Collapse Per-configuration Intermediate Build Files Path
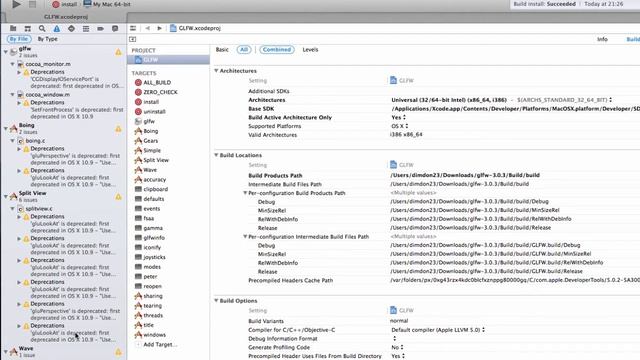Screen dimensions: 640x360 [x=245, y=237]
